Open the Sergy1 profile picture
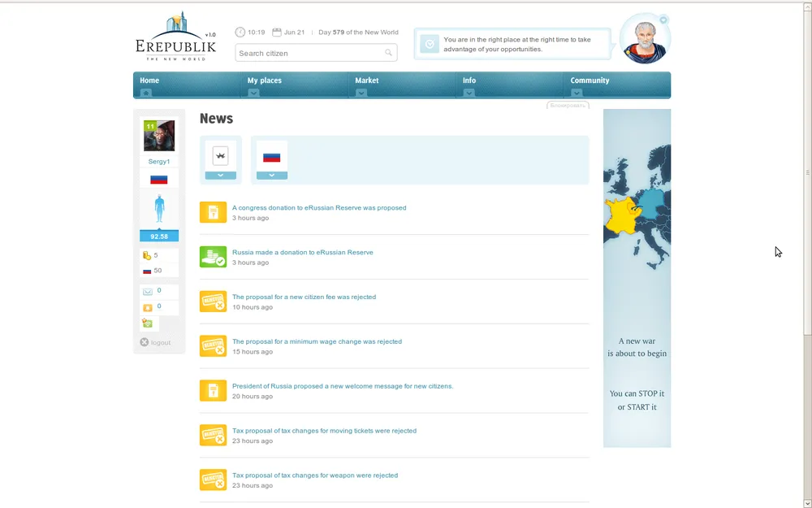812x508 pixels. (159, 137)
